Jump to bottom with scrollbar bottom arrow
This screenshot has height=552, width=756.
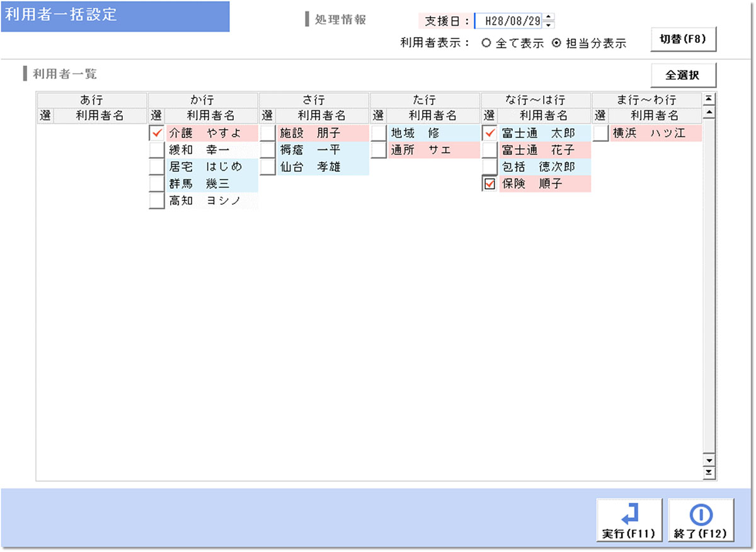pos(709,471)
